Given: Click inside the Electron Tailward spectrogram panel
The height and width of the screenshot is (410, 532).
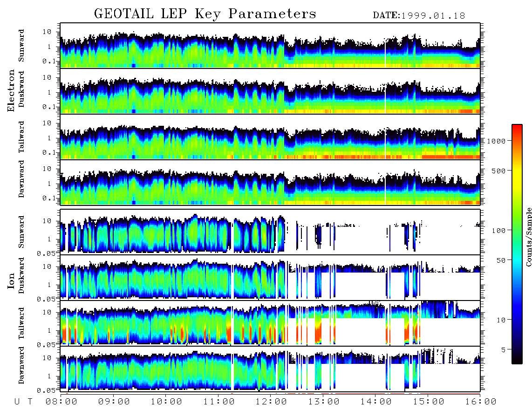Looking at the screenshot, I should [270, 137].
